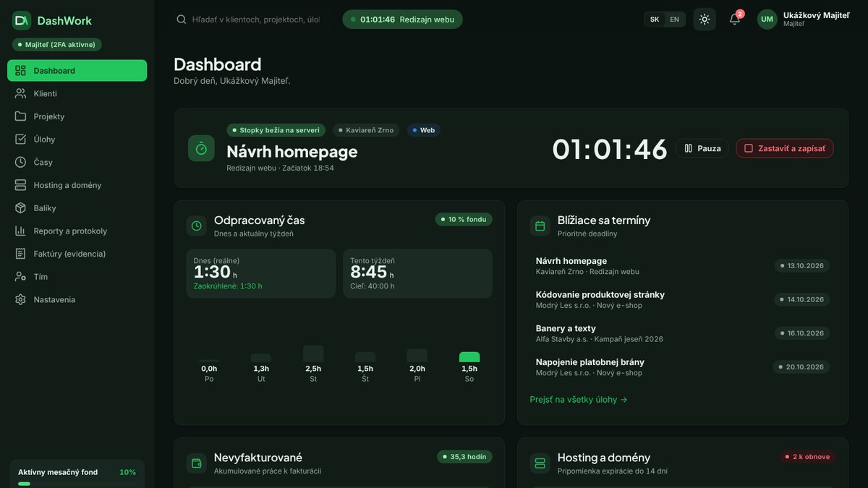Click the Wednesday (St) 2,5h bar
The width and height of the screenshot is (868, 488).
313,354
